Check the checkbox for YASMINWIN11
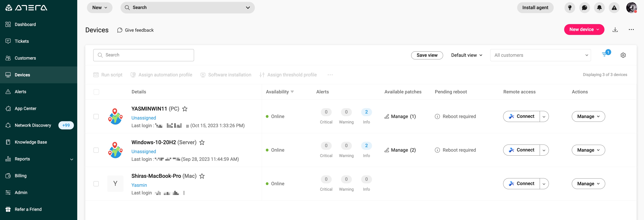The image size is (644, 220). point(96,116)
